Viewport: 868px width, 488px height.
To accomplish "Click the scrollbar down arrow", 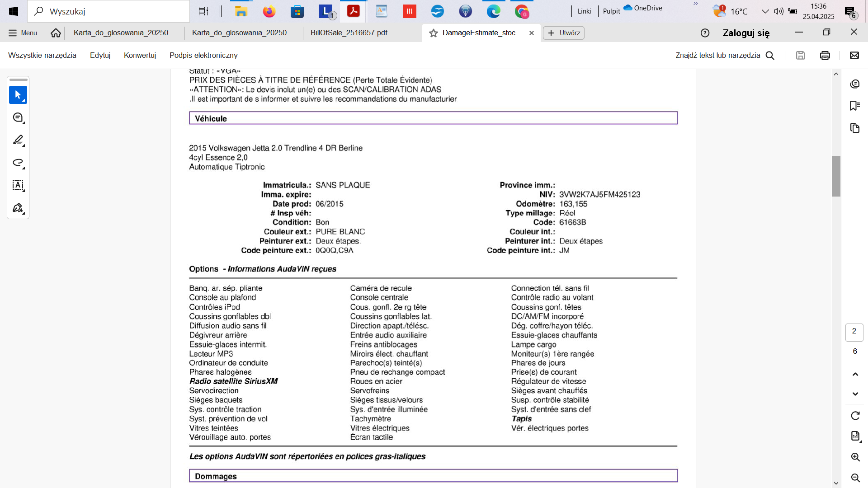I will (836, 483).
